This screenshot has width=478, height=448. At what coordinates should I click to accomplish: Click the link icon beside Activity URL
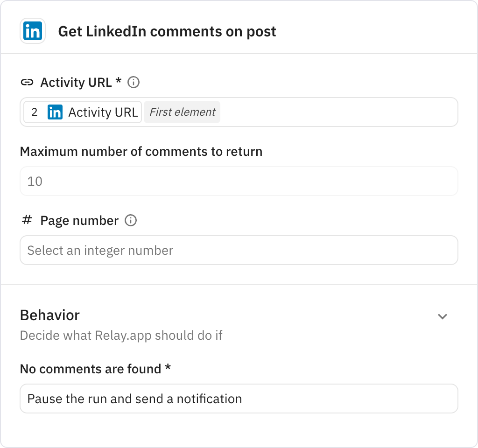[28, 82]
